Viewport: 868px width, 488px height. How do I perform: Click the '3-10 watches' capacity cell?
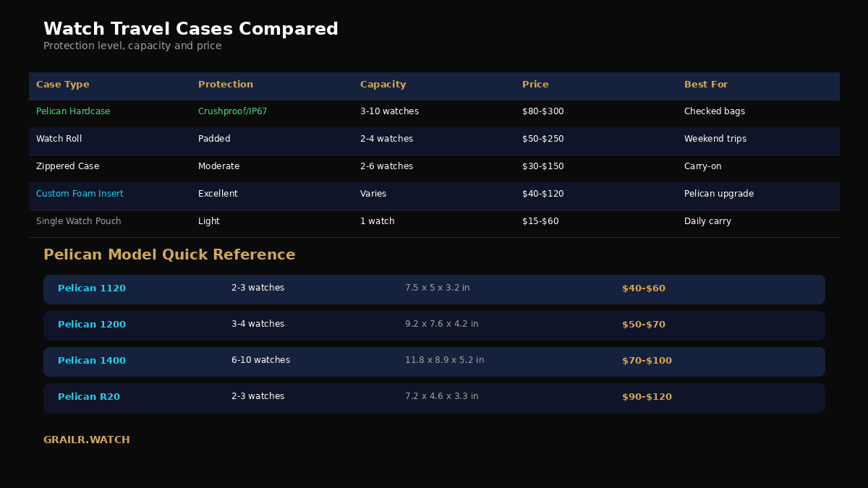point(389,111)
